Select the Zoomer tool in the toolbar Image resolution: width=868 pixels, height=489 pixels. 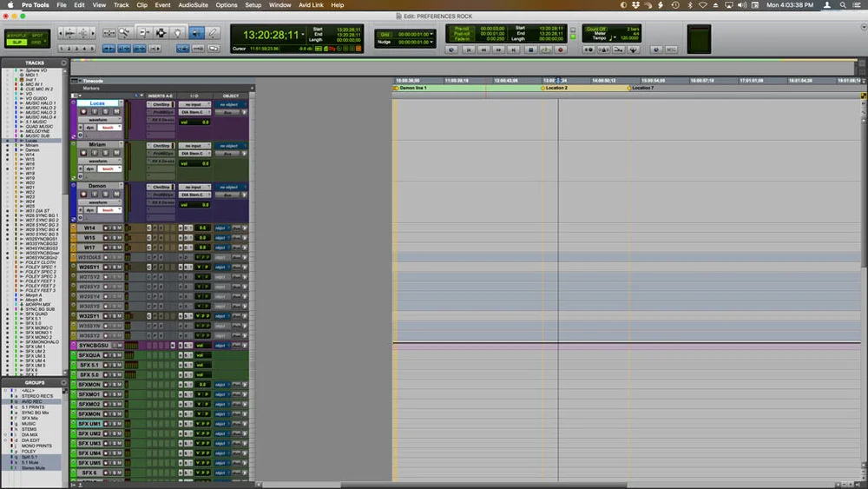[x=124, y=33]
